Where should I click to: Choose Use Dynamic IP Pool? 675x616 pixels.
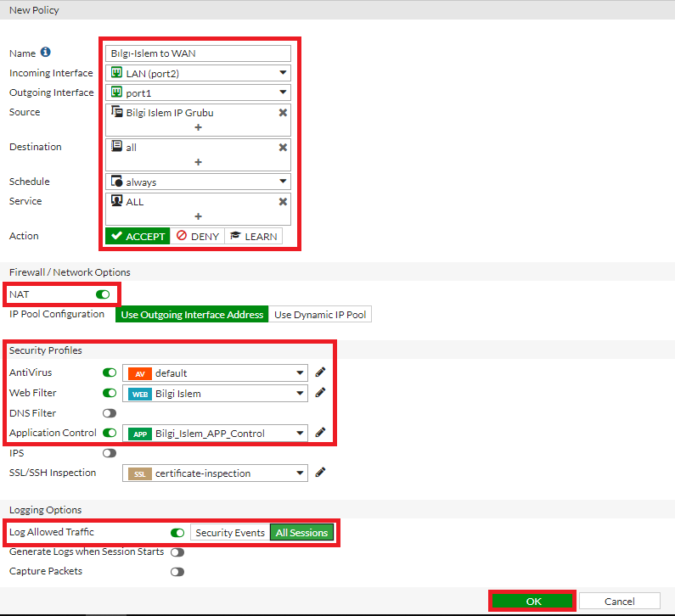tap(320, 315)
